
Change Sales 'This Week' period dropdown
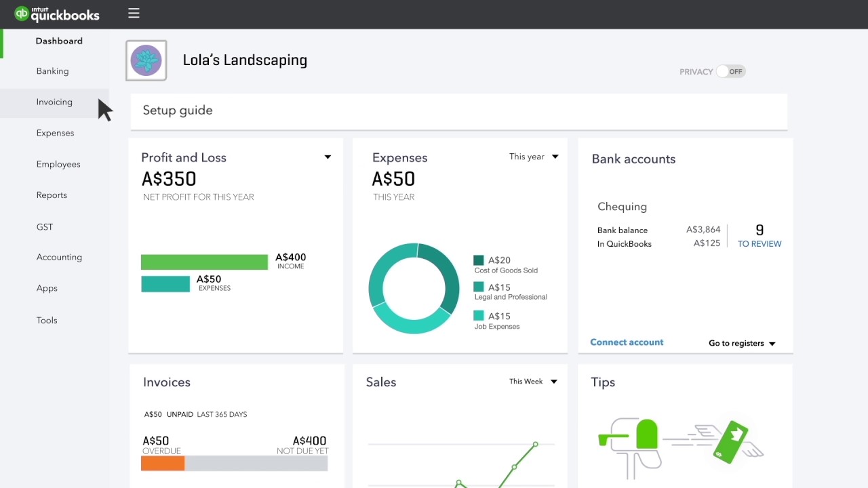533,382
